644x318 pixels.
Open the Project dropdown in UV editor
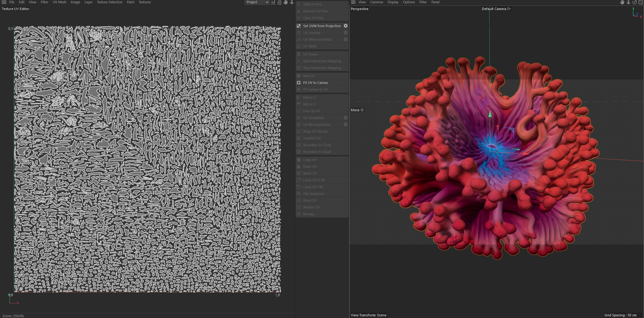coord(257,2)
